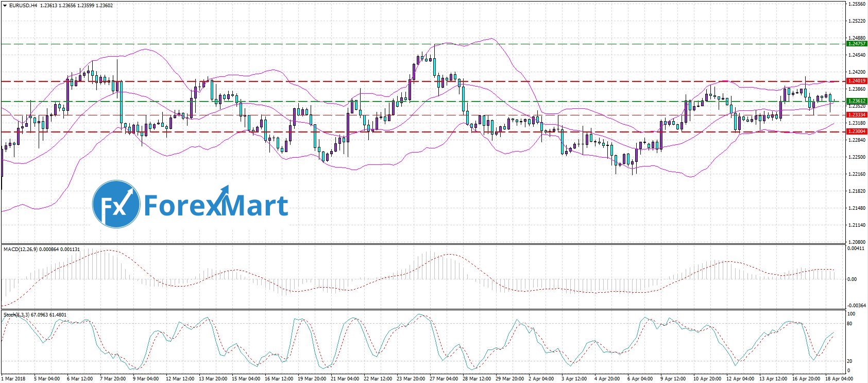Select the red 1.23334 price level label

[856, 115]
